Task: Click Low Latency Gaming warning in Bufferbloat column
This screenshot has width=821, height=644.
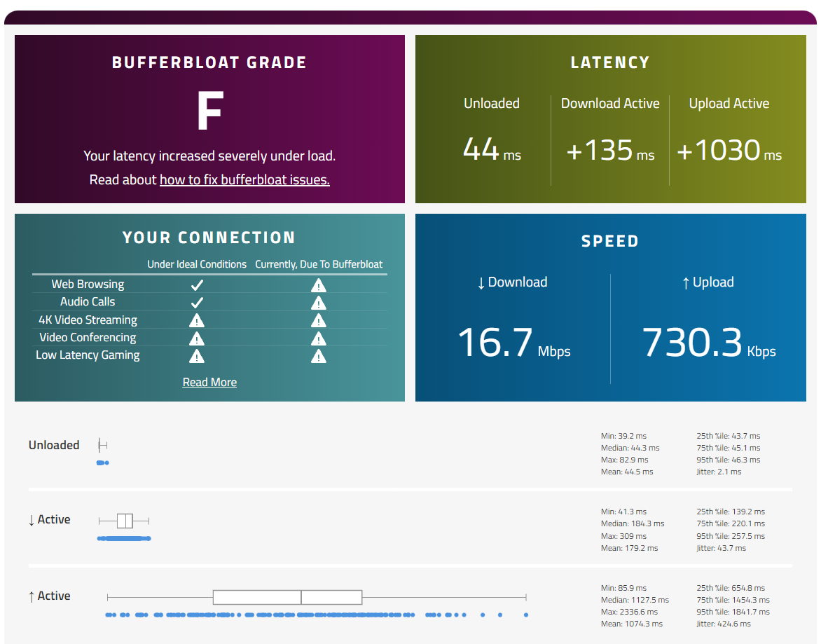Action: pos(319,355)
